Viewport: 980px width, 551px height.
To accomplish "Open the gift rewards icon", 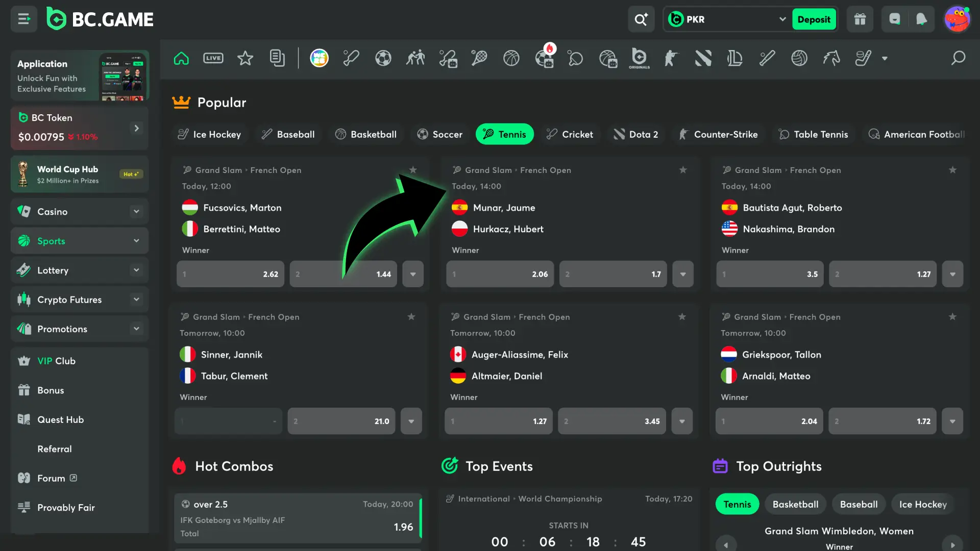I will (860, 19).
